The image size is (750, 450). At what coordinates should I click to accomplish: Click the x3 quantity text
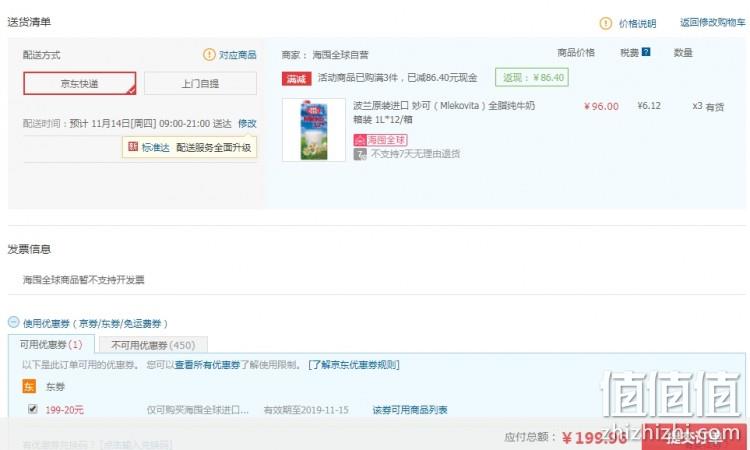(x=697, y=106)
